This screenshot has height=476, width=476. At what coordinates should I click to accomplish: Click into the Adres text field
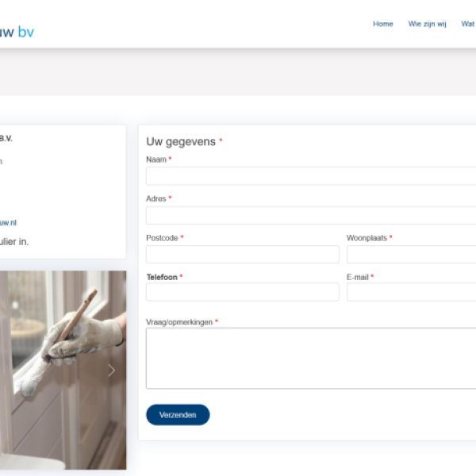(309, 216)
